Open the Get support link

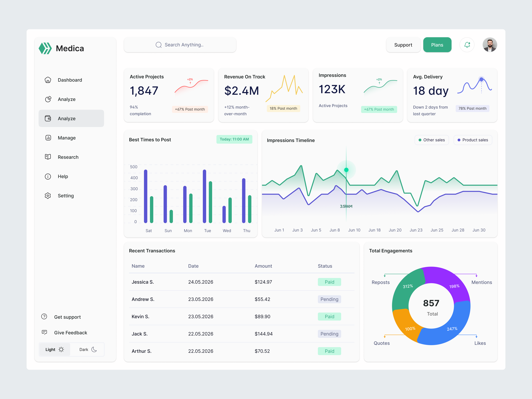[x=67, y=317]
